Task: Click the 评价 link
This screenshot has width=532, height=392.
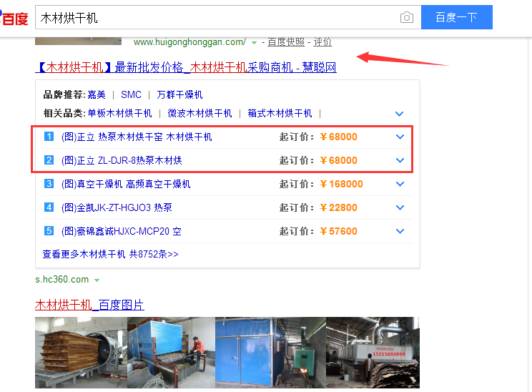Action: pos(322,42)
